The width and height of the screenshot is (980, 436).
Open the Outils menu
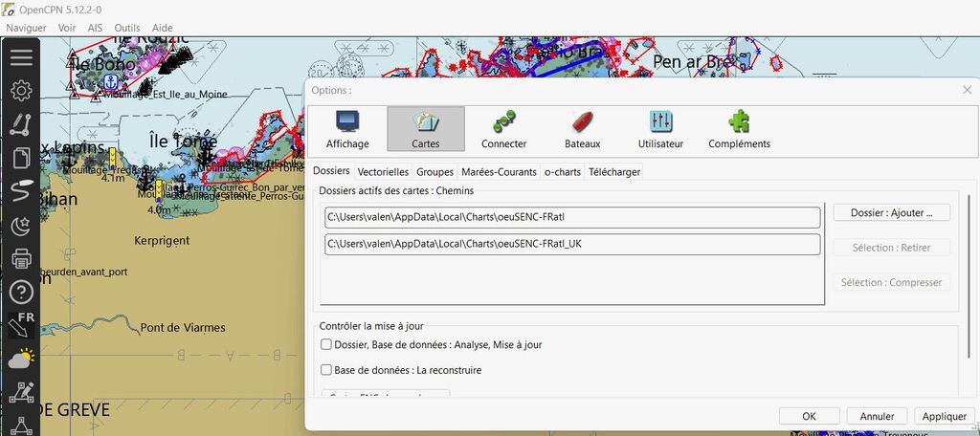(127, 28)
